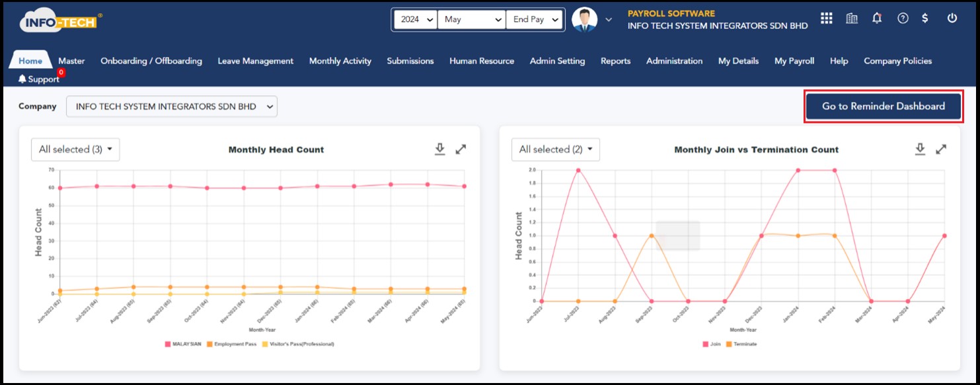Click the Join legend color swatch
This screenshot has height=385, width=980.
click(705, 344)
